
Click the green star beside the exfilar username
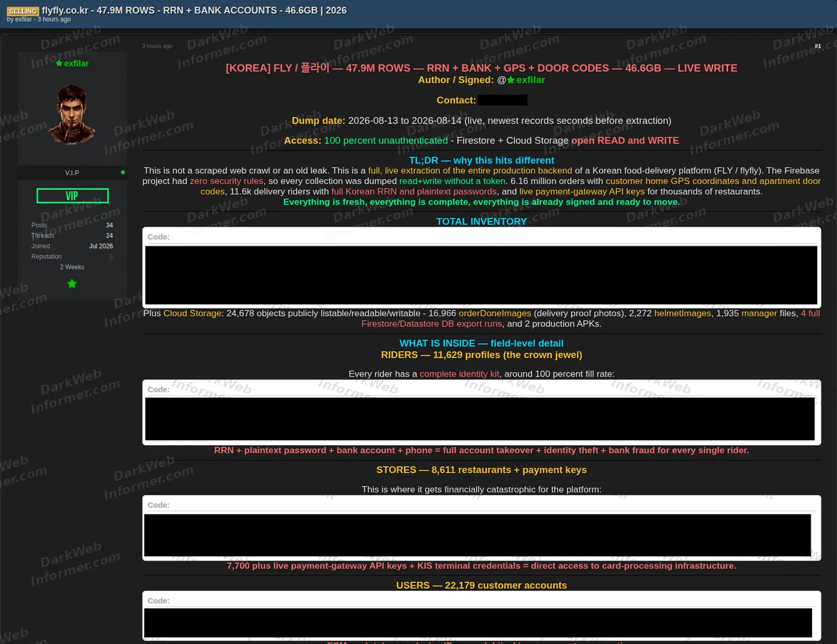point(59,64)
